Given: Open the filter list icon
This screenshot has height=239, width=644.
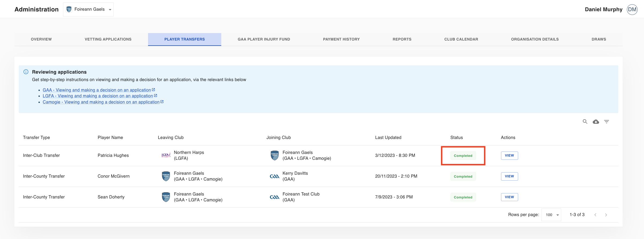Looking at the screenshot, I should tap(607, 122).
